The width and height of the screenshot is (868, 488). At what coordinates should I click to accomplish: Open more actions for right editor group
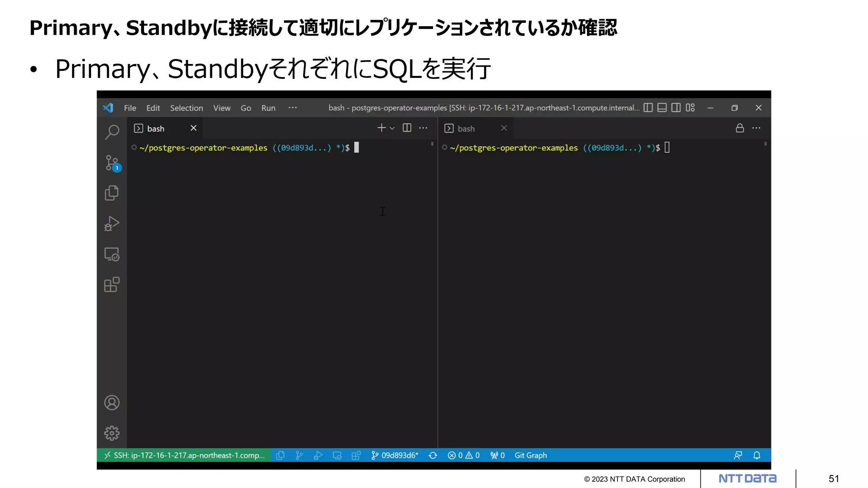(756, 128)
